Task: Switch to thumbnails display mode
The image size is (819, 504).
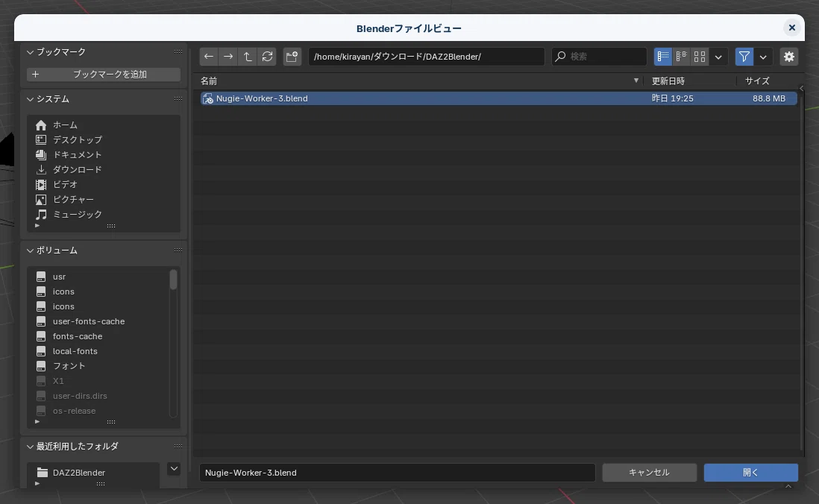Action: pos(700,57)
